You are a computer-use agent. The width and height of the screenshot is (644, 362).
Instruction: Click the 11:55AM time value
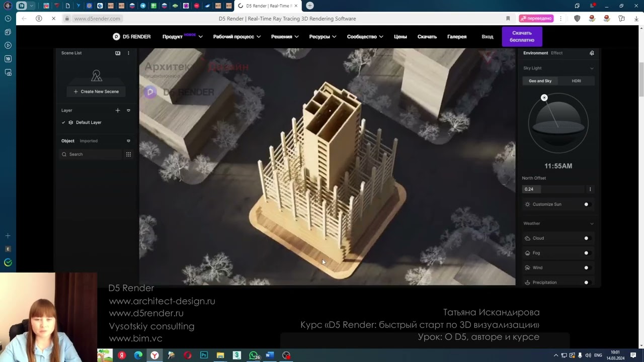(558, 166)
